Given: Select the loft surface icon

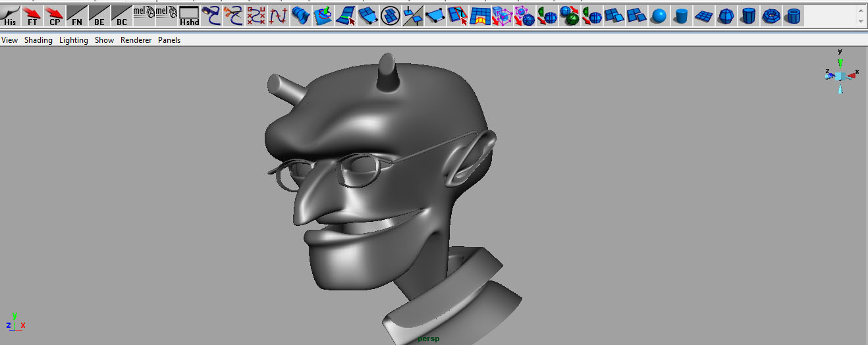Looking at the screenshot, I should point(301,15).
